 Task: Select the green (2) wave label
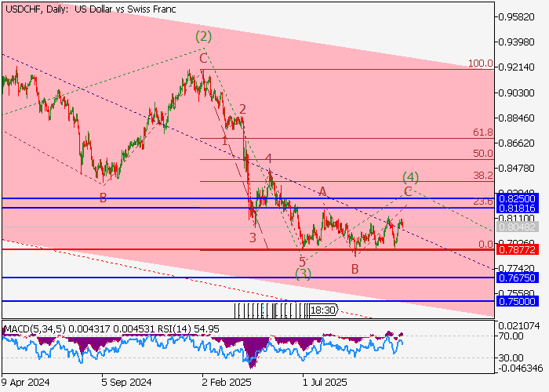204,36
